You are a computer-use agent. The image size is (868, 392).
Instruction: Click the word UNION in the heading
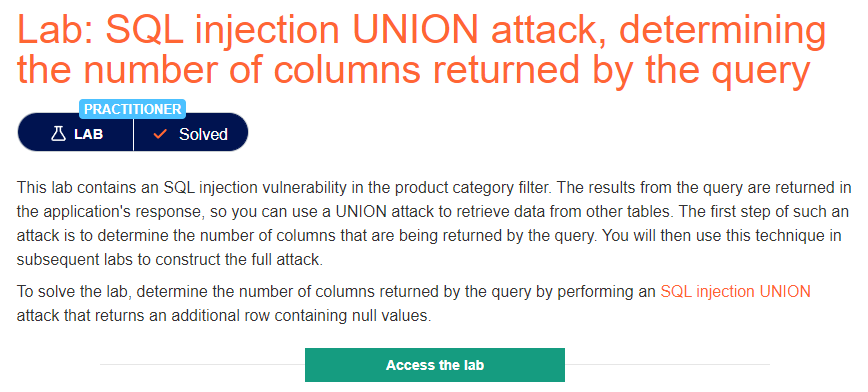pyautogui.click(x=415, y=28)
